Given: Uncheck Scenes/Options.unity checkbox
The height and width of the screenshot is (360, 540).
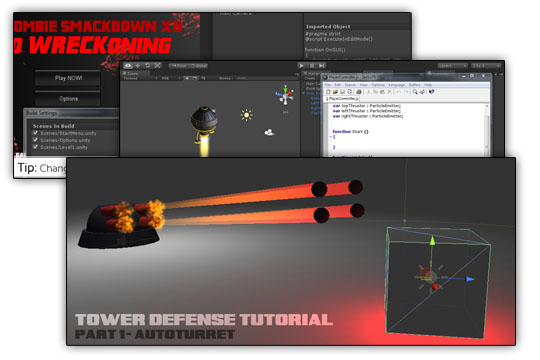Looking at the screenshot, I should (x=35, y=140).
